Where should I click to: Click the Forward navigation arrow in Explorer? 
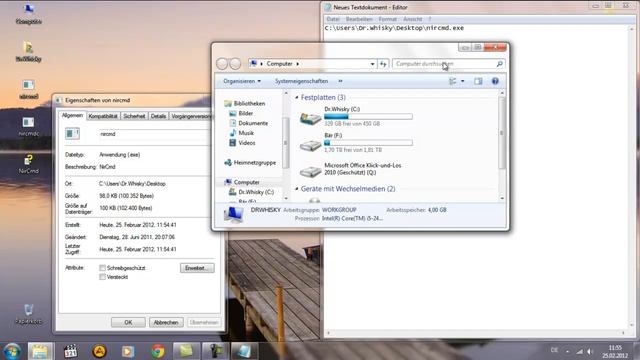click(x=235, y=64)
